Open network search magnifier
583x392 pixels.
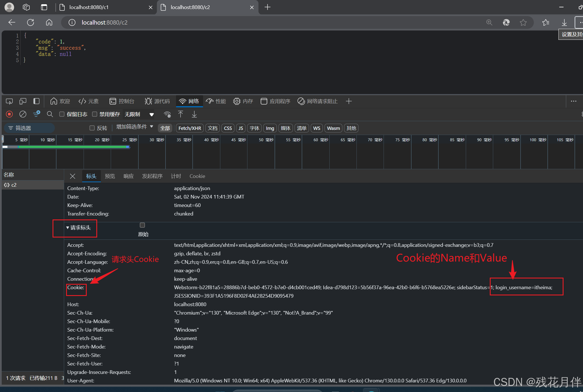pyautogui.click(x=50, y=114)
